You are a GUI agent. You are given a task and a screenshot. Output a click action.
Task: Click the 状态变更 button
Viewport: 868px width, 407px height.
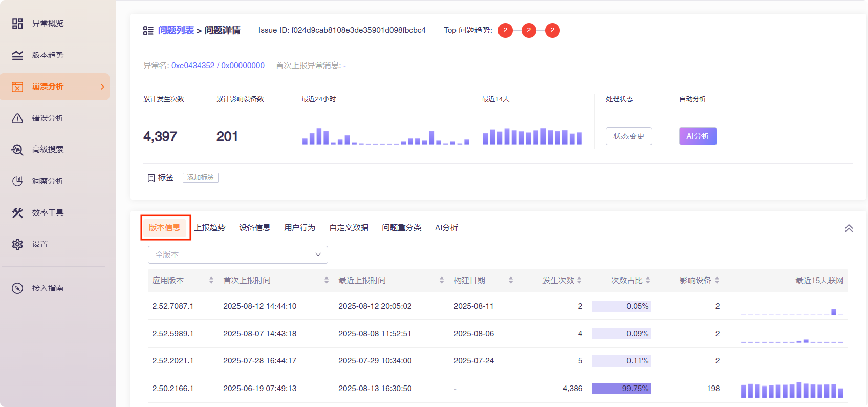pos(628,136)
